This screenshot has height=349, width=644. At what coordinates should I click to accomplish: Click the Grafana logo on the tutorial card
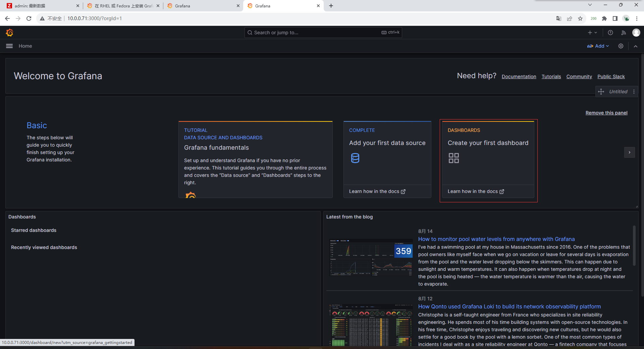pos(191,195)
